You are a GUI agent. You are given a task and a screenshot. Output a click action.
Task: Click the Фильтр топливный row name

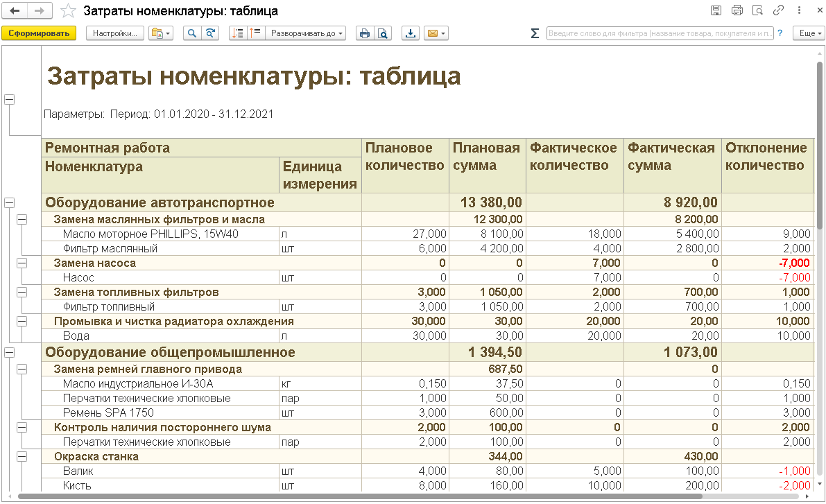pos(161,306)
